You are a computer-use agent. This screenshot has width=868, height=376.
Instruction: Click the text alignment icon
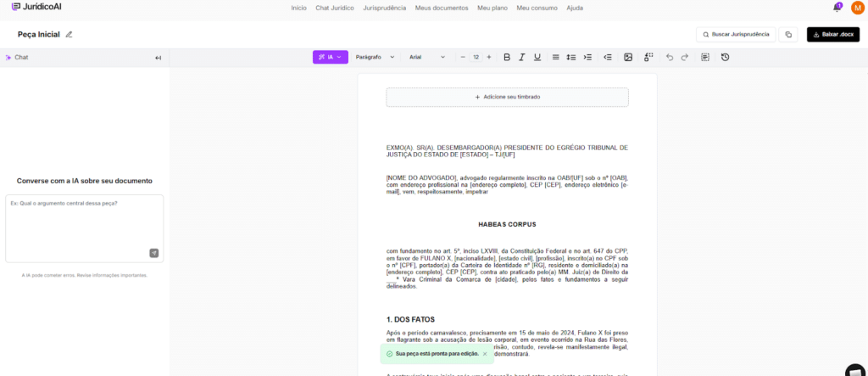(556, 57)
